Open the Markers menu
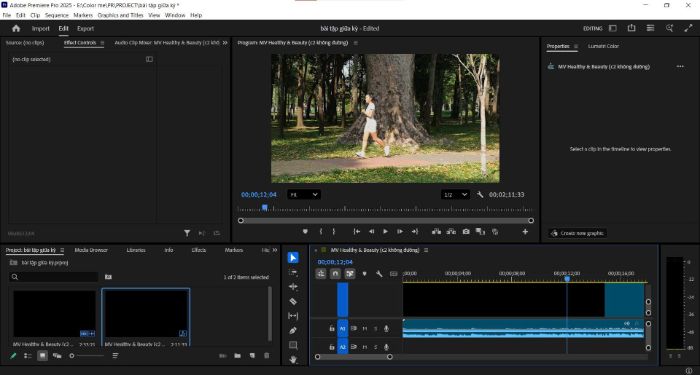The image size is (700, 375). click(x=83, y=15)
